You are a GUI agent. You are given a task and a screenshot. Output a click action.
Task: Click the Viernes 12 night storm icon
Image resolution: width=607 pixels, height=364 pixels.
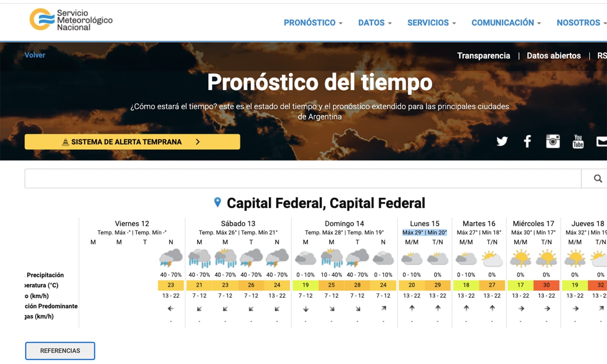click(x=171, y=258)
